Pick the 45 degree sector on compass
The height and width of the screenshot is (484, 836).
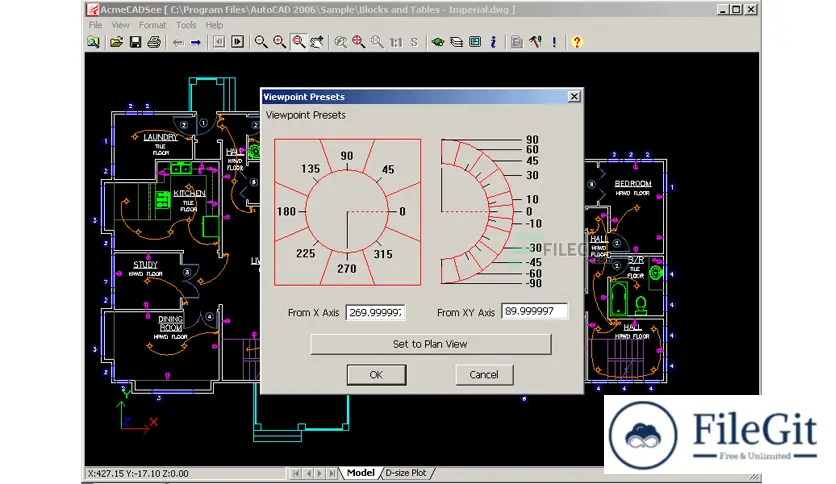point(388,170)
